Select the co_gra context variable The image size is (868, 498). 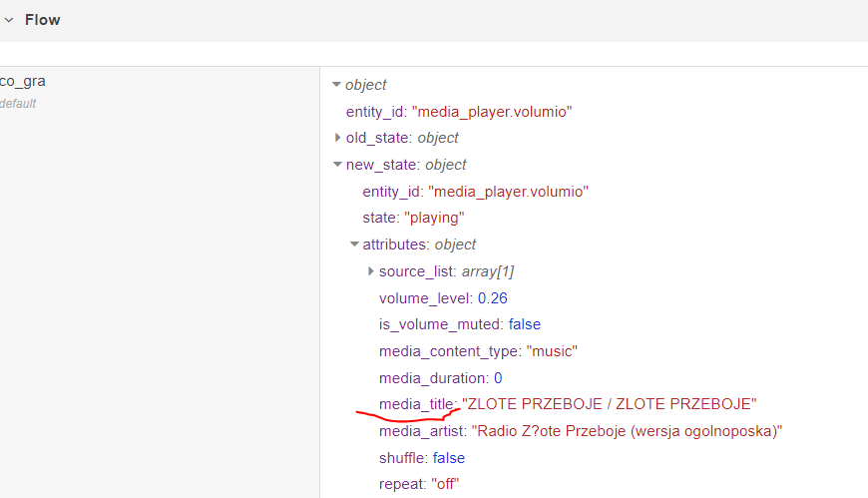click(23, 81)
